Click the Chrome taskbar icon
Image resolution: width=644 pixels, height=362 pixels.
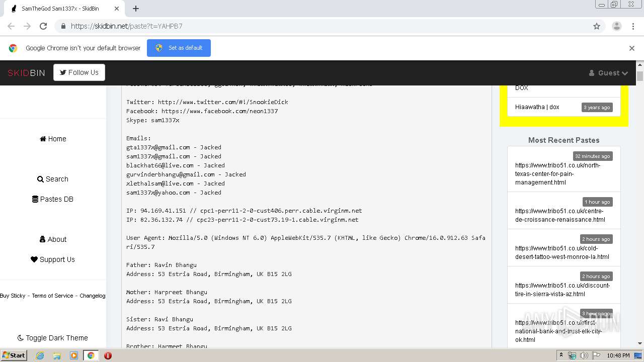pyautogui.click(x=91, y=355)
